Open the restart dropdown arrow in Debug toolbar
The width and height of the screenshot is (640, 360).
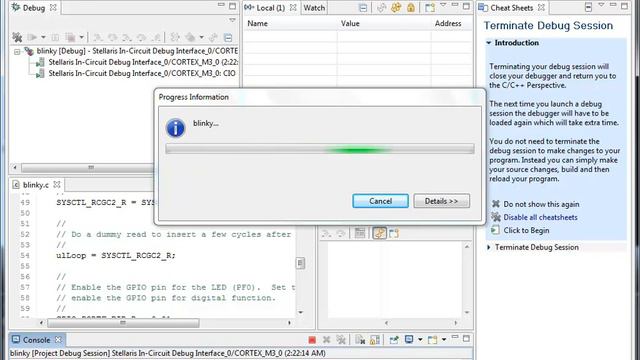point(201,38)
